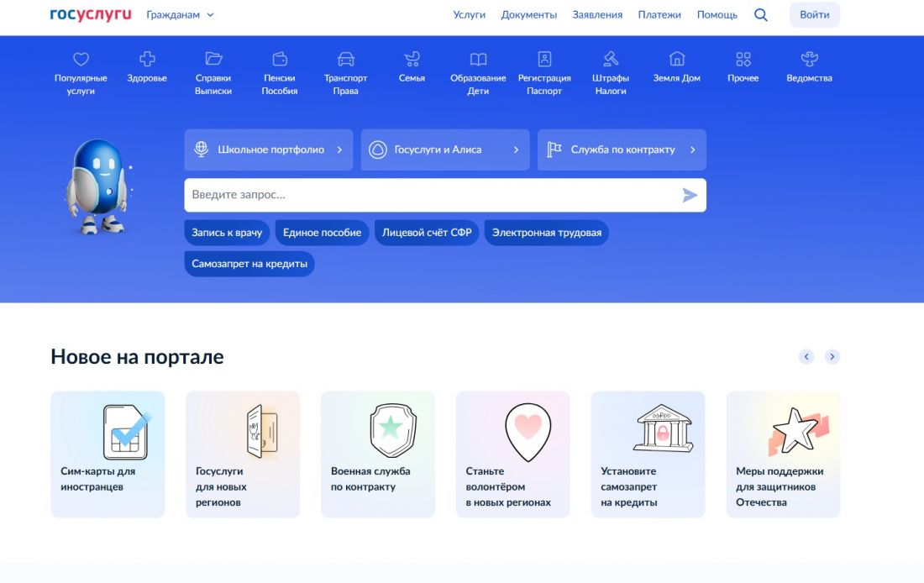
Task: Select the Самозапрет на кредиты chip
Action: (x=249, y=264)
